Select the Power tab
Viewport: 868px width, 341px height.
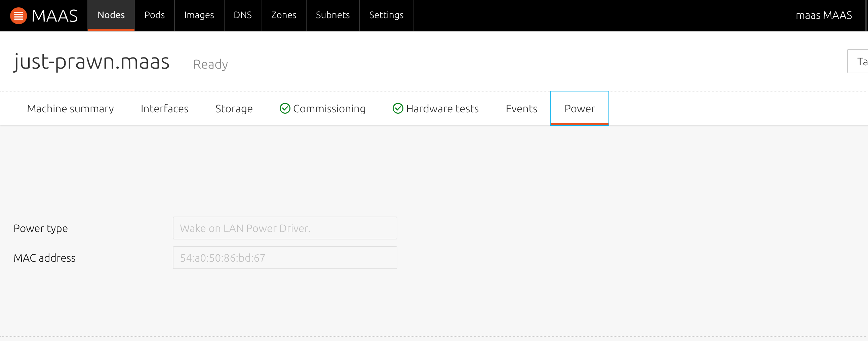point(579,108)
